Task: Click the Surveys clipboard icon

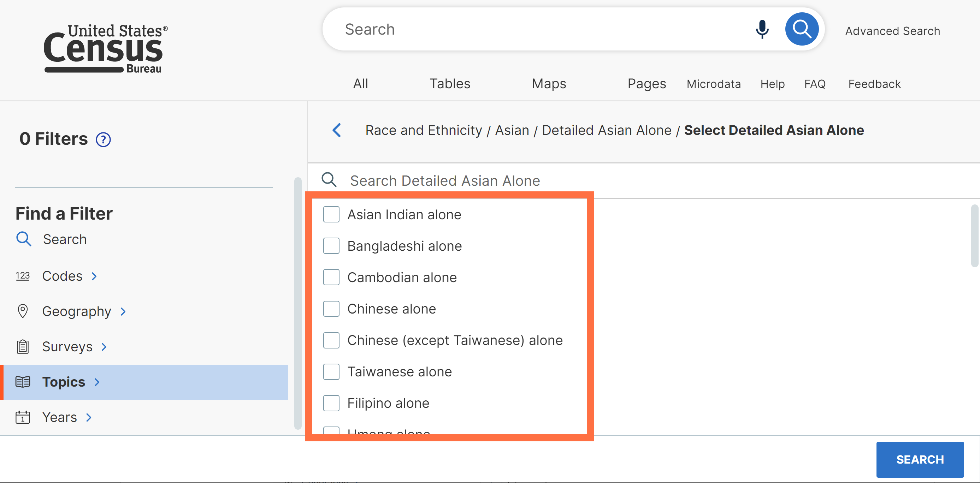Action: [23, 346]
